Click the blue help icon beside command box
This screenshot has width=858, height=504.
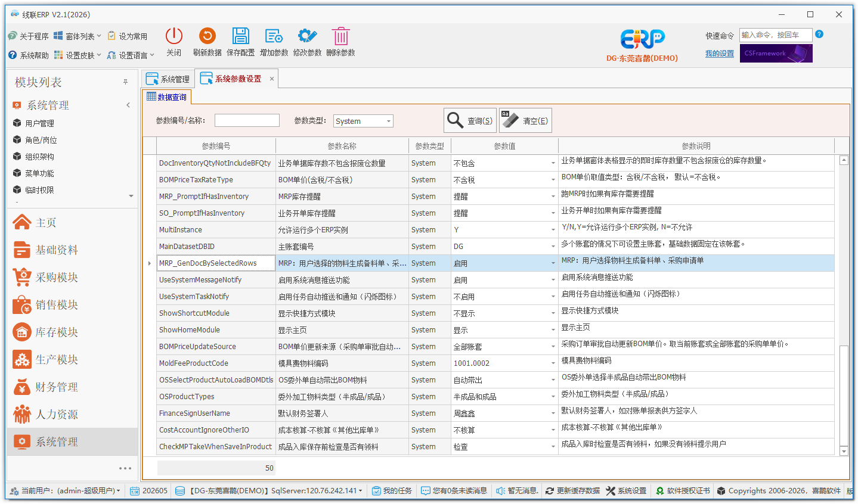(x=819, y=35)
